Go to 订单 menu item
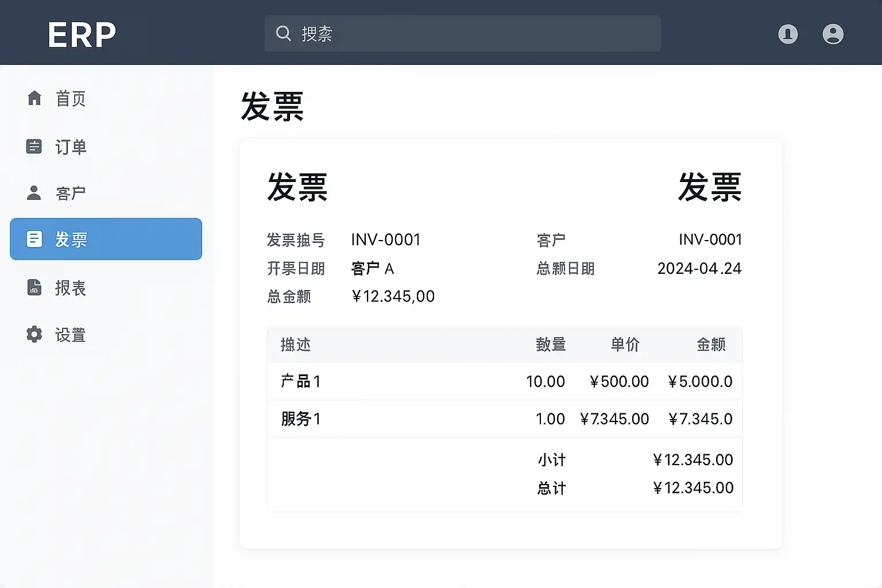882x588 pixels. tap(71, 147)
